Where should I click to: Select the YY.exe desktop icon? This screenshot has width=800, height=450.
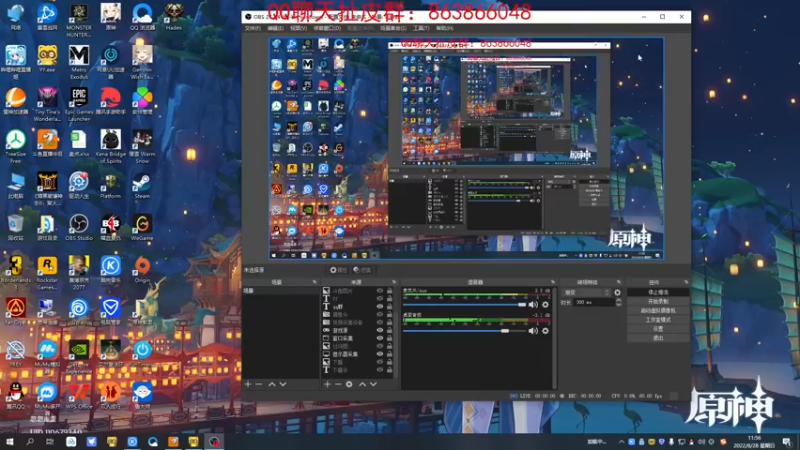point(47,59)
